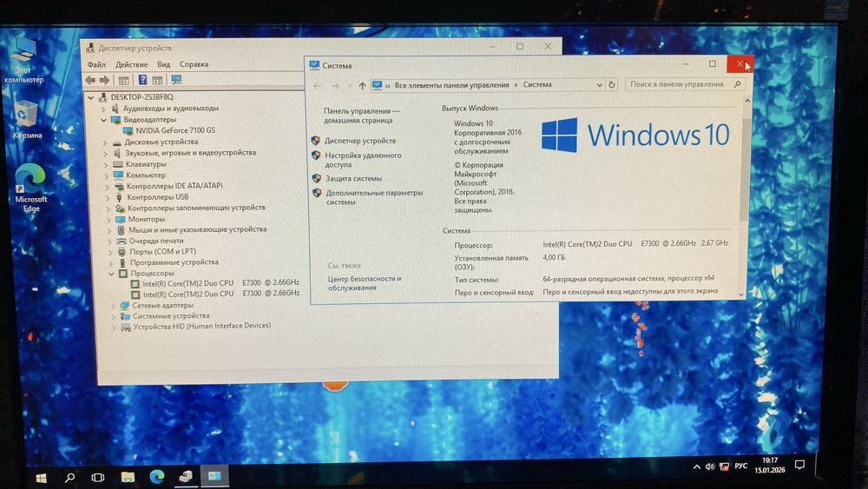Screen dimensions: 868x489
Task: Switch the РУС input language indicator
Action: [740, 466]
